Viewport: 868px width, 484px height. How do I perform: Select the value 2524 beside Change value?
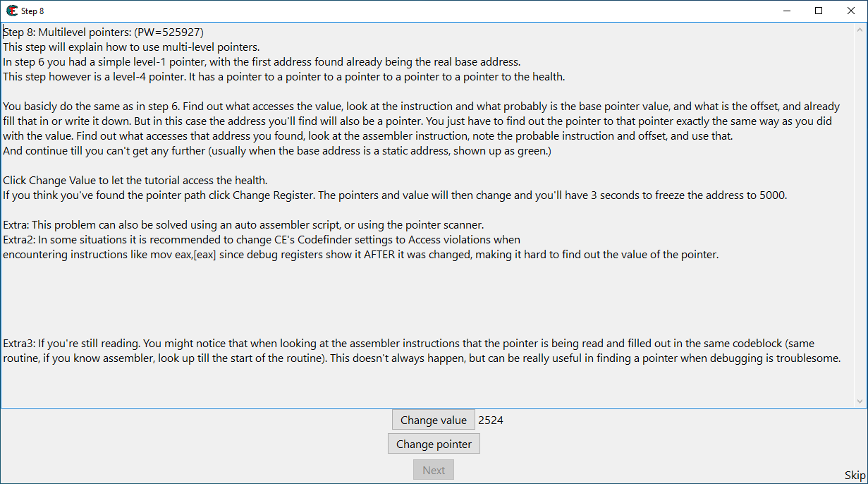(x=489, y=419)
